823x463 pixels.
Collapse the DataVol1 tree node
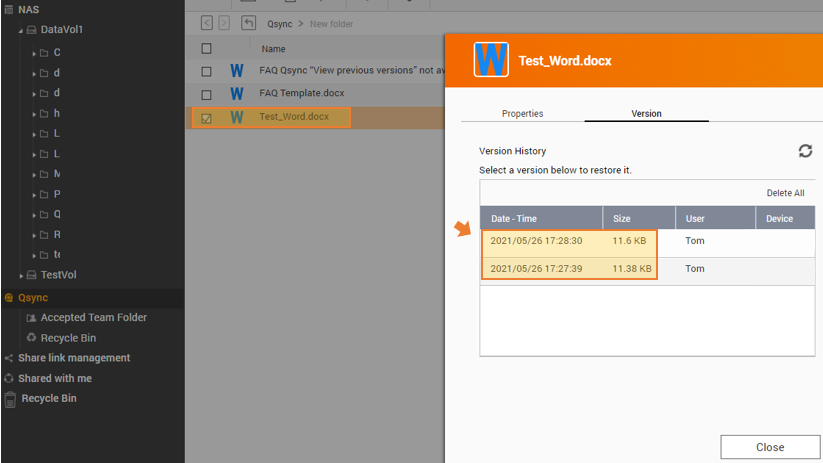point(21,31)
